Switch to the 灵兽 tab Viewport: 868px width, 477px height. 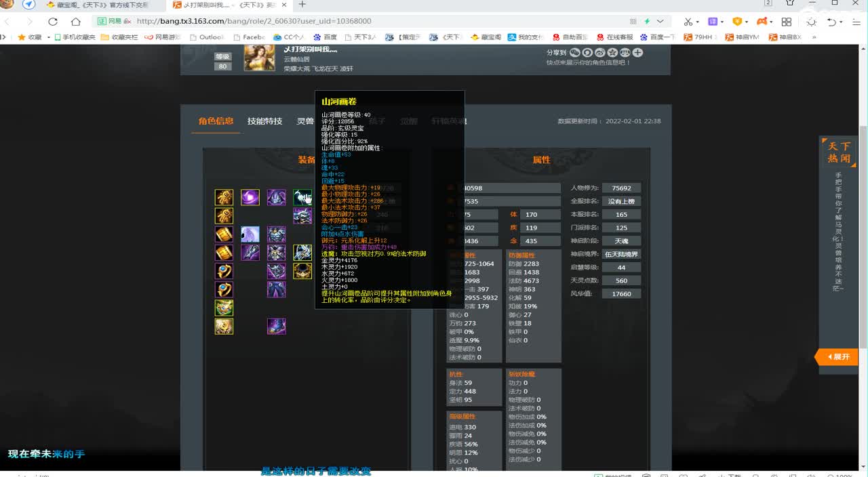[x=305, y=121]
